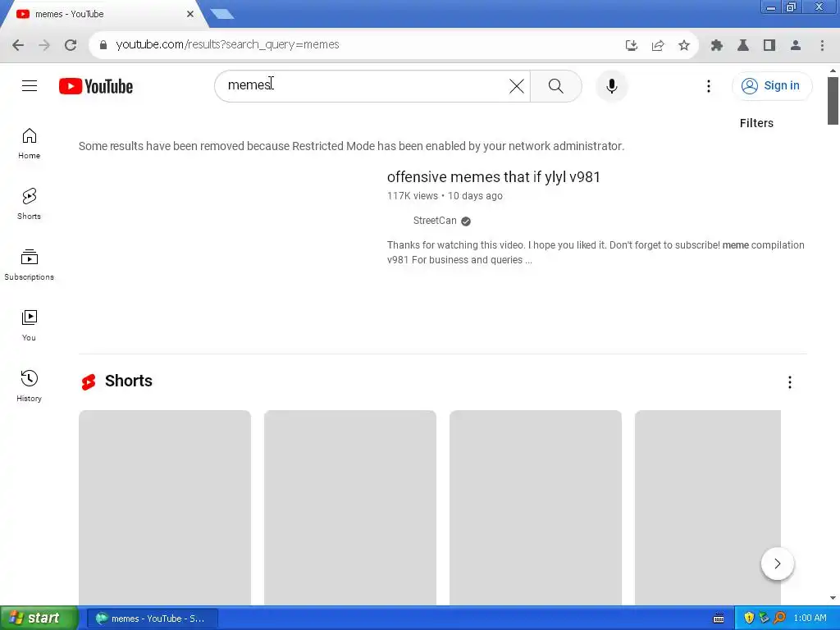The image size is (840, 630).
Task: Open the Chrome profile icon
Action: [796, 46]
